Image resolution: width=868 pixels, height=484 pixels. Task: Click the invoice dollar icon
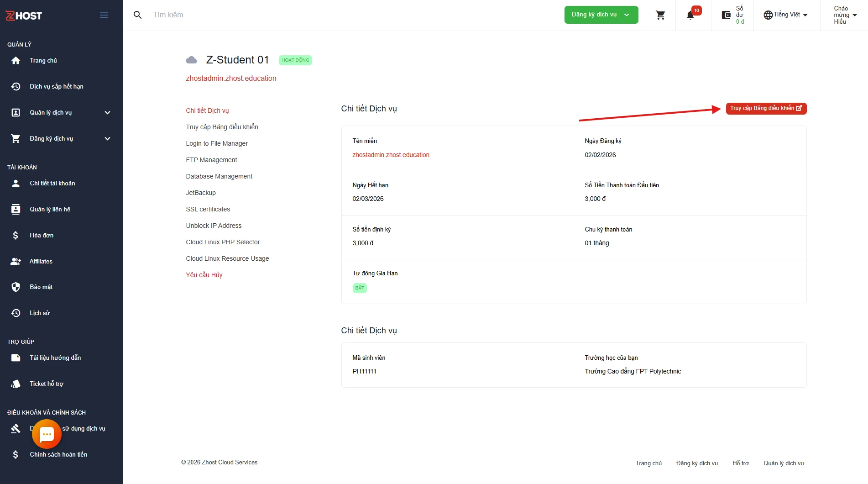pos(16,236)
